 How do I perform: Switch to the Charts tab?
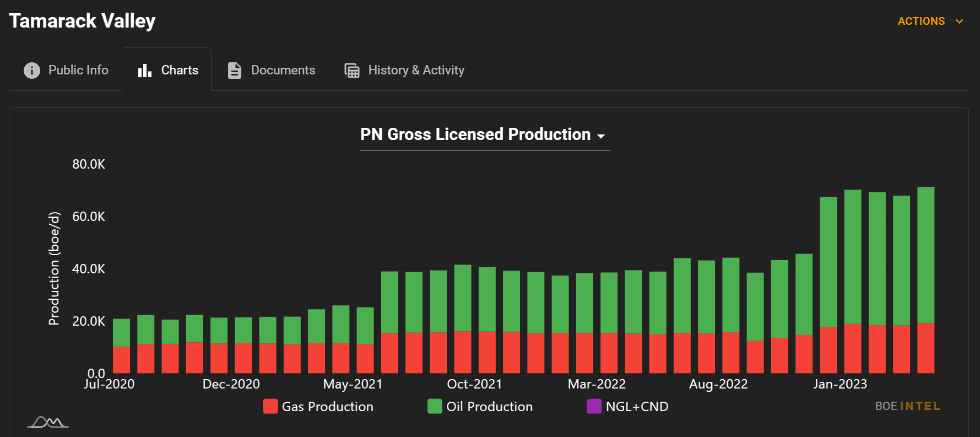coord(167,70)
